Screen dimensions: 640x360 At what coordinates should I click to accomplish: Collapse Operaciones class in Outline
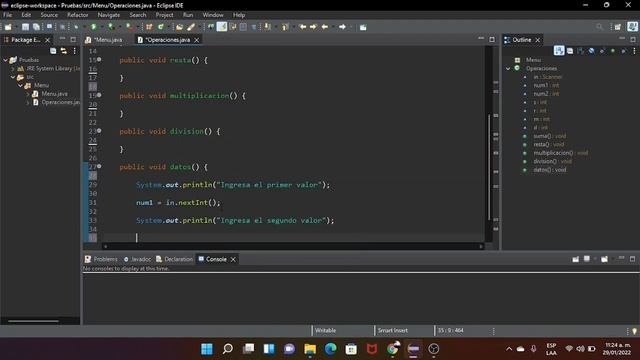tap(508, 69)
